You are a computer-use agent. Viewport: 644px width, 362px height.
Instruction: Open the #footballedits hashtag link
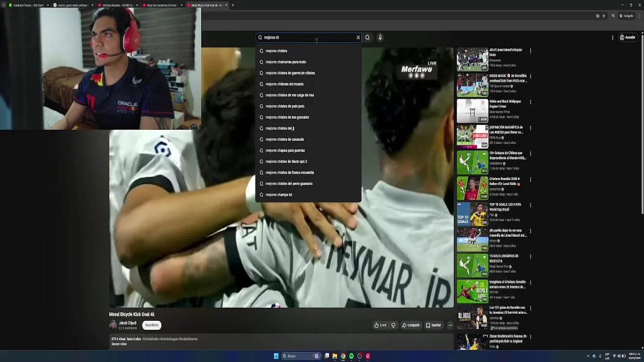(x=150, y=339)
